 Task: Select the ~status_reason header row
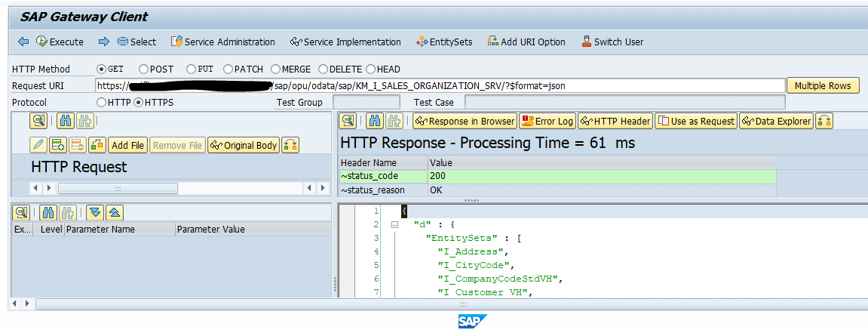point(557,190)
